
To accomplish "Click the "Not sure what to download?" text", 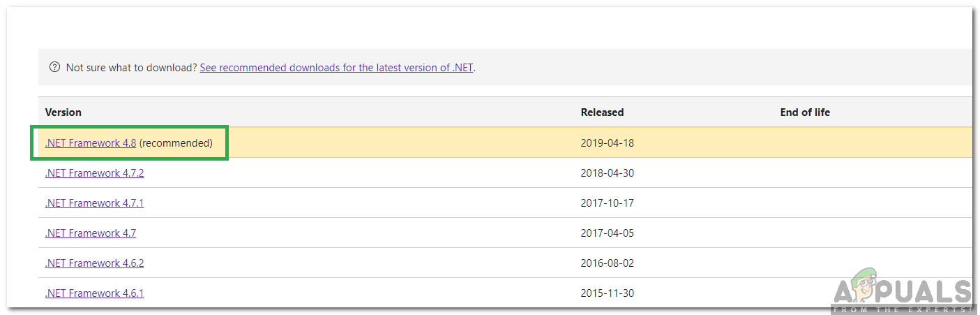I will [131, 68].
